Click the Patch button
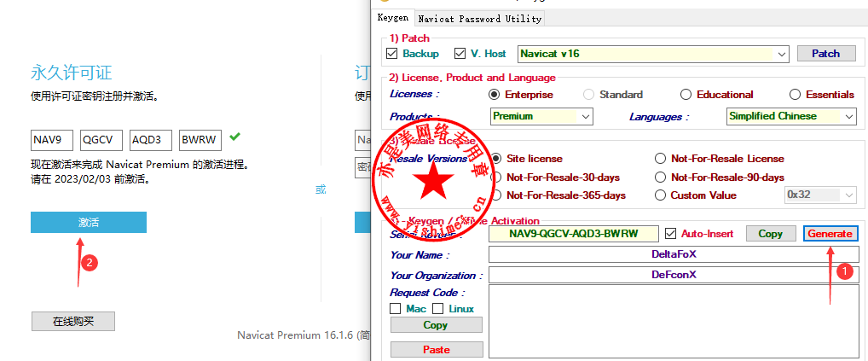This screenshot has height=361, width=868. (x=825, y=54)
